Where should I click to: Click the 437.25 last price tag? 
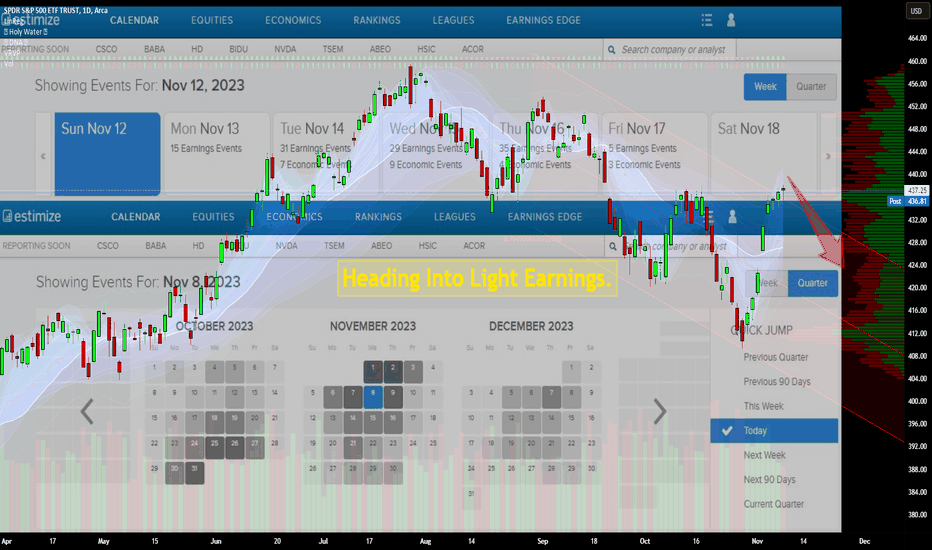point(917,190)
